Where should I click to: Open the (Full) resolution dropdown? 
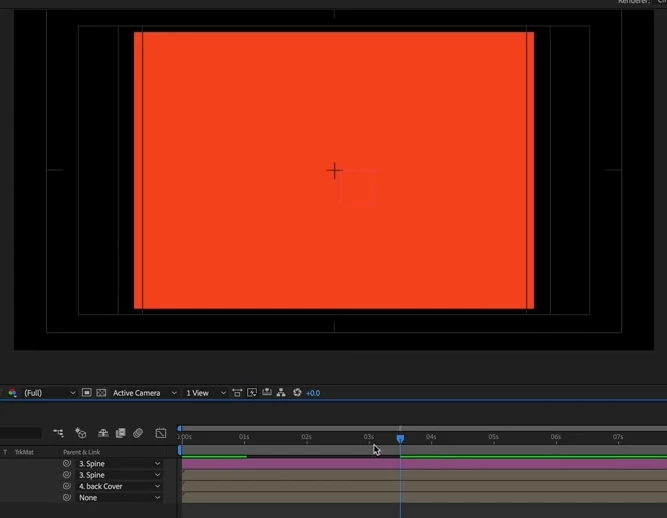[50, 393]
